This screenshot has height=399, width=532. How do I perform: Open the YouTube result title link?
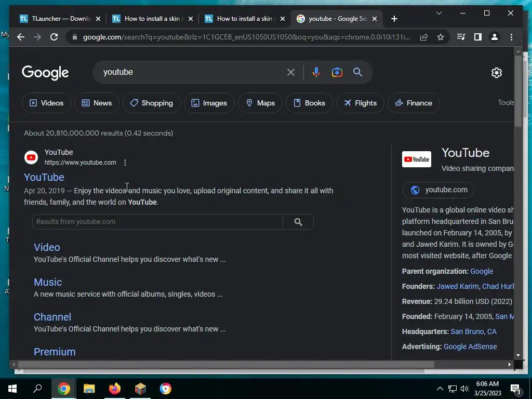[x=44, y=177]
